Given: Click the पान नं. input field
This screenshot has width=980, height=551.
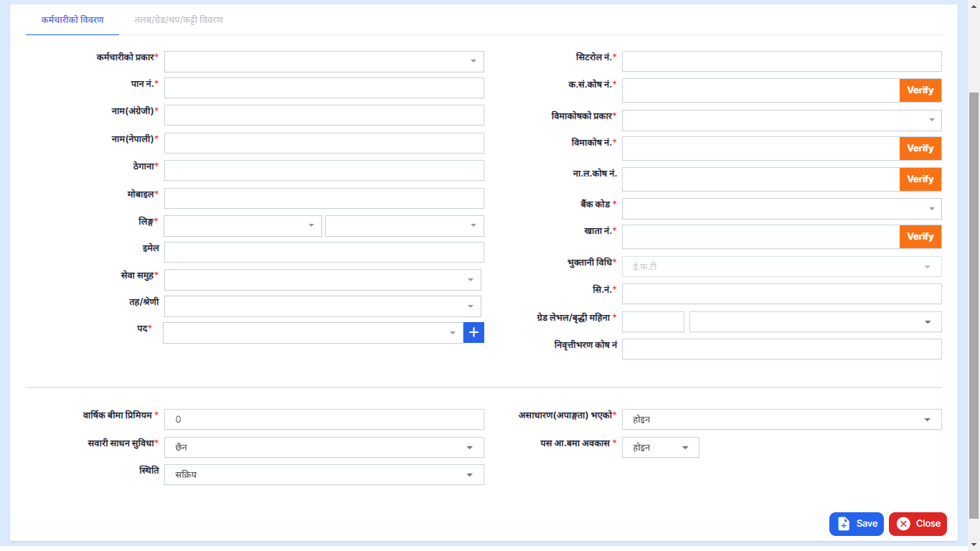Looking at the screenshot, I should point(324,88).
